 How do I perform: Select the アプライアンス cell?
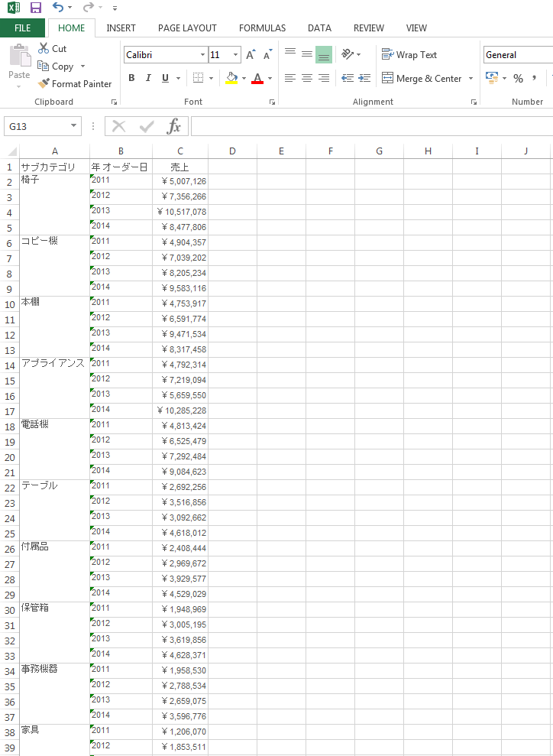(x=54, y=388)
